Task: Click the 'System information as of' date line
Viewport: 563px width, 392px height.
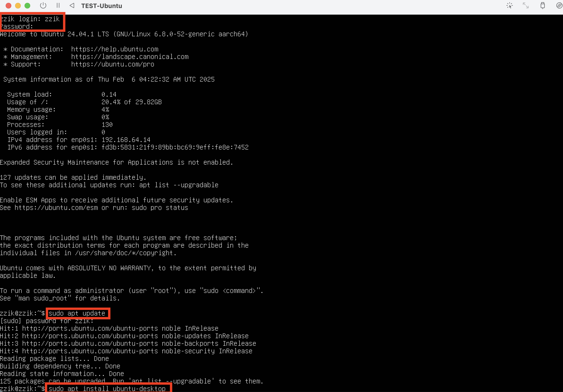Action: (x=109, y=79)
